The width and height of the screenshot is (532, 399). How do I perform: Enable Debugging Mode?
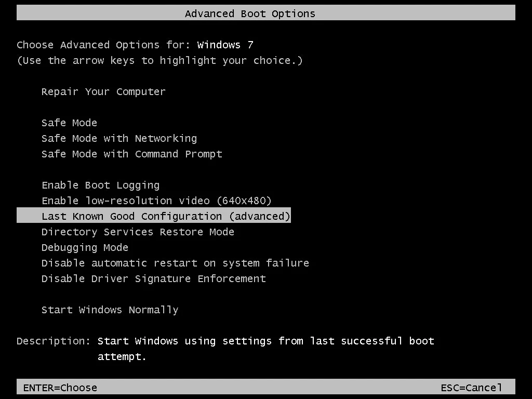coord(85,247)
